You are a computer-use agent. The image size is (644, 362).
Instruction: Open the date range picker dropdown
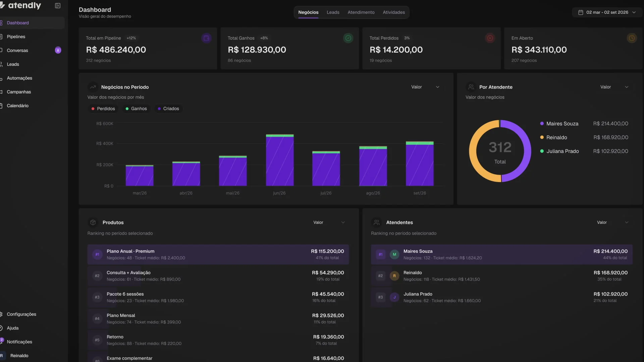607,12
